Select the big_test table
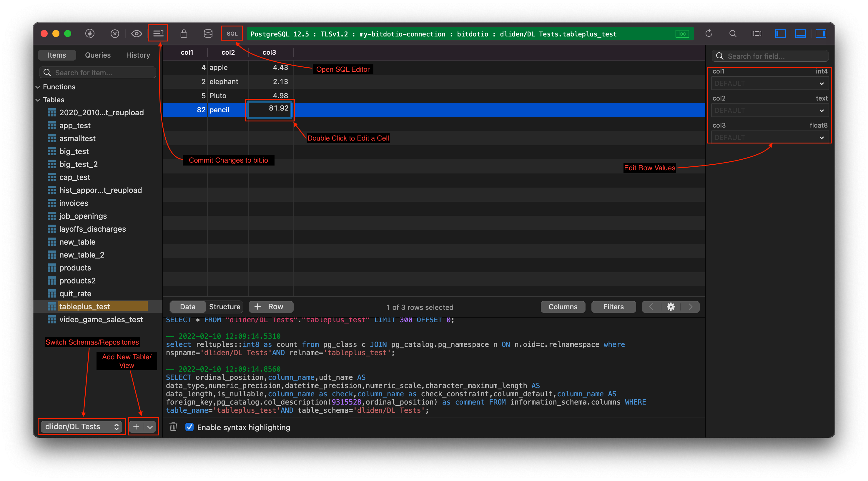 pos(74,151)
